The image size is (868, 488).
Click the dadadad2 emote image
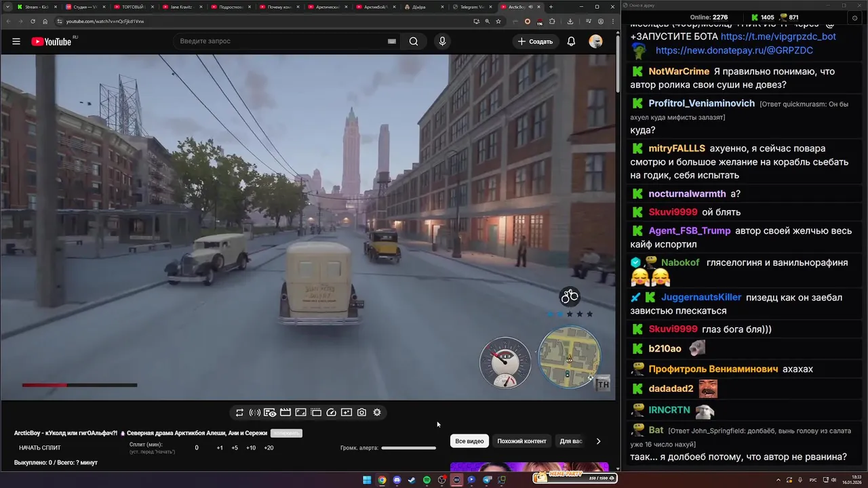708,388
